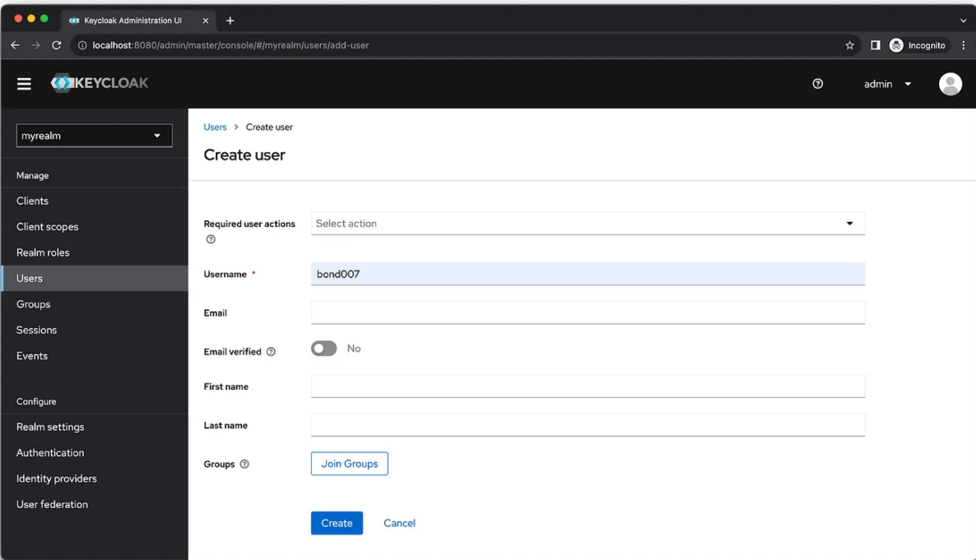This screenshot has width=976, height=560.
Task: Bookmark this page with the star icon
Action: click(849, 44)
